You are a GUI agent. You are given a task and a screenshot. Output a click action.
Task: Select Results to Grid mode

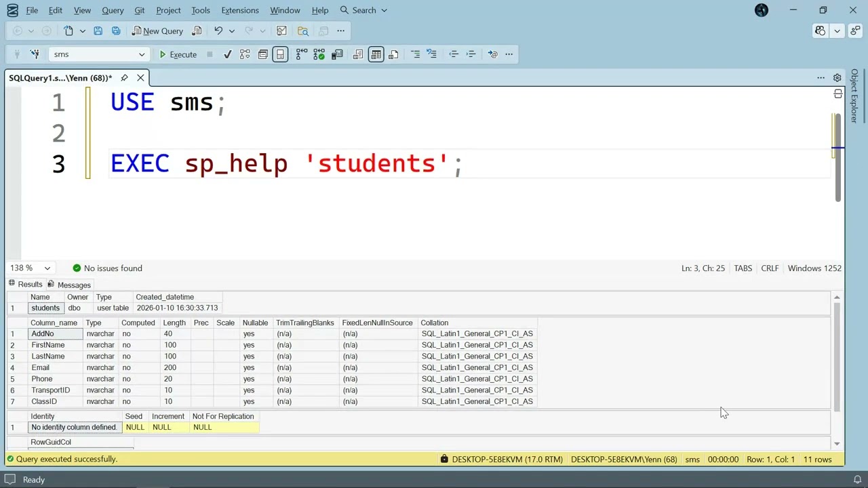click(376, 54)
